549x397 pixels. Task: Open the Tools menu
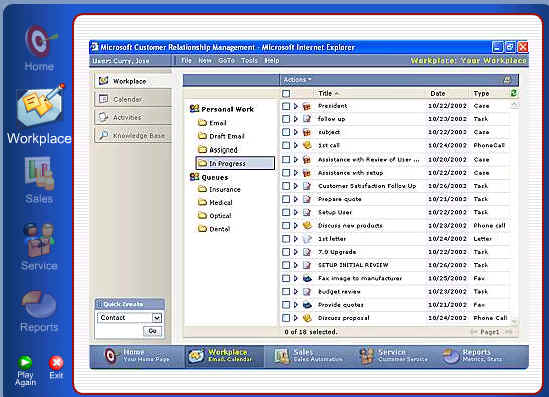click(249, 60)
